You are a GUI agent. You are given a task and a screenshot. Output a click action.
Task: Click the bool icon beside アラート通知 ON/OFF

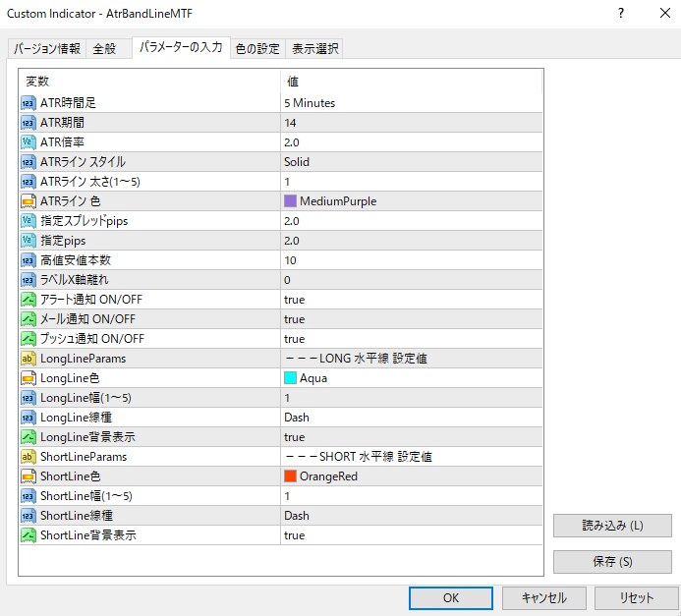pos(28,300)
